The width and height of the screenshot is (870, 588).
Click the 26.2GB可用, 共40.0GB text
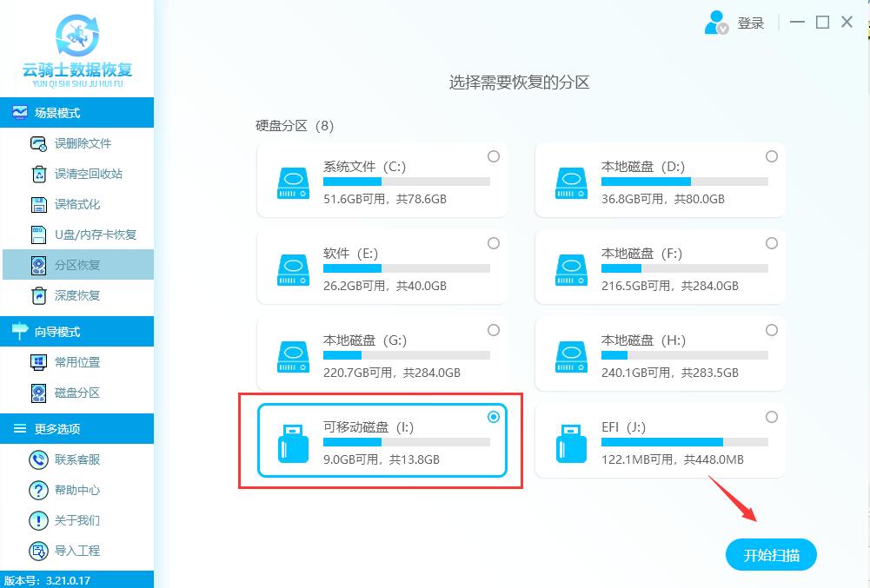(385, 286)
